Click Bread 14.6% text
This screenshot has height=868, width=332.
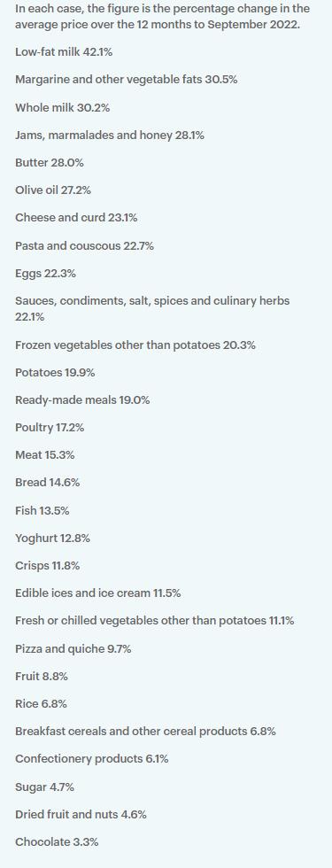point(47,482)
